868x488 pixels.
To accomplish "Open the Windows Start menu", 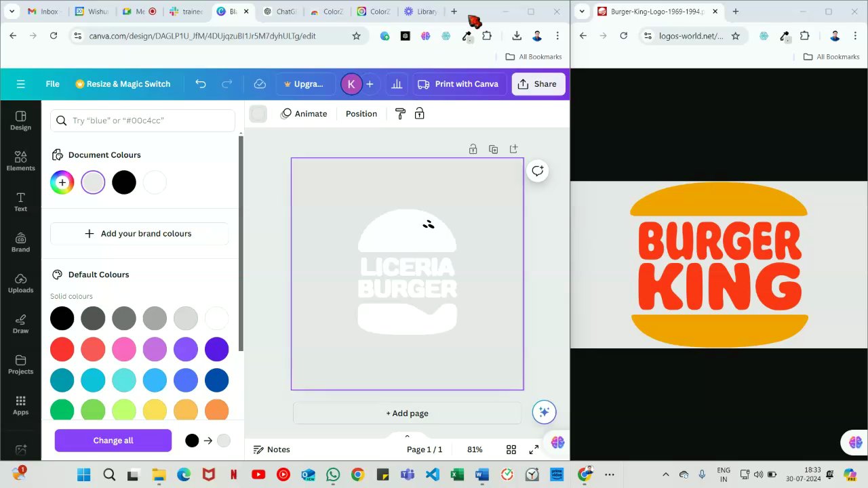I will (84, 474).
